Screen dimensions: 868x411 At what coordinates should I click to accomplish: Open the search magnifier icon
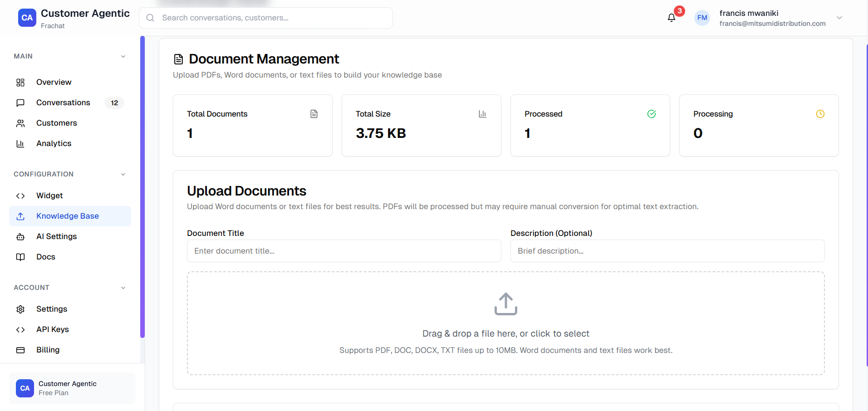click(150, 18)
